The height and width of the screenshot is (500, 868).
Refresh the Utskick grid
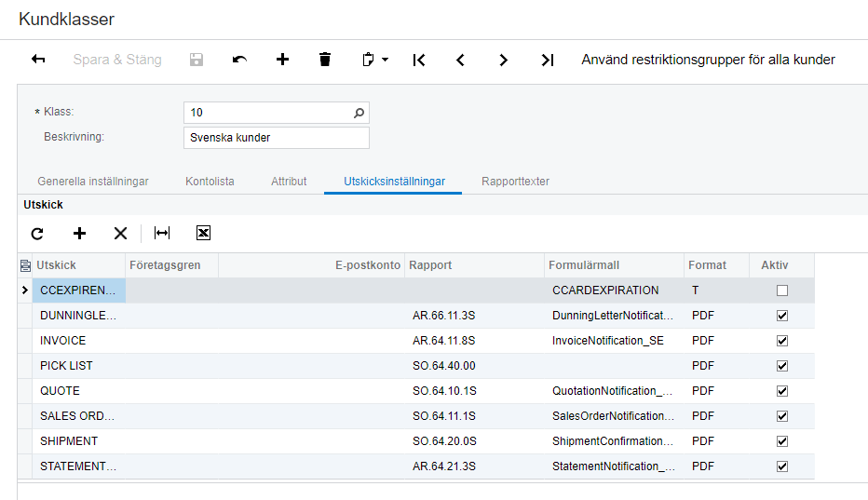coord(37,233)
